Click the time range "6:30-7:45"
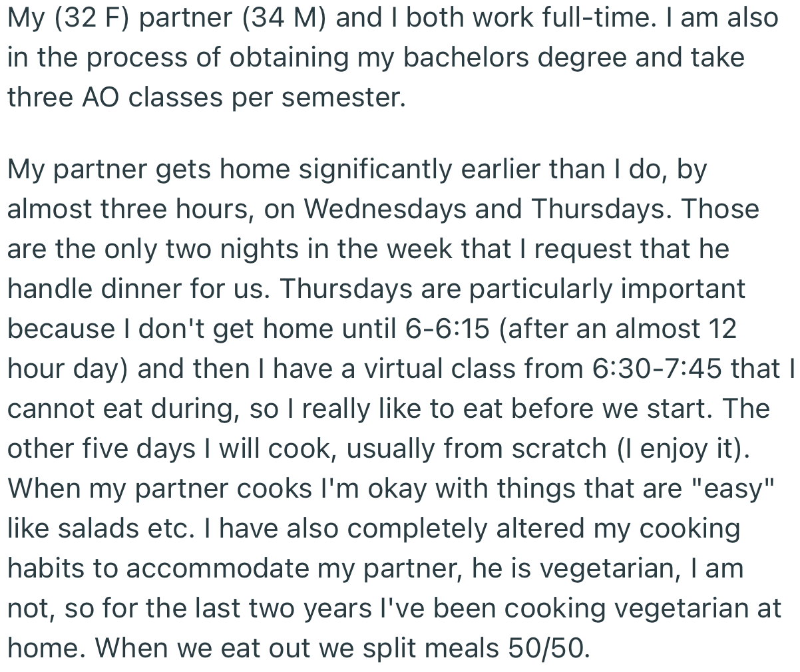The width and height of the screenshot is (800, 672). pyautogui.click(x=656, y=369)
